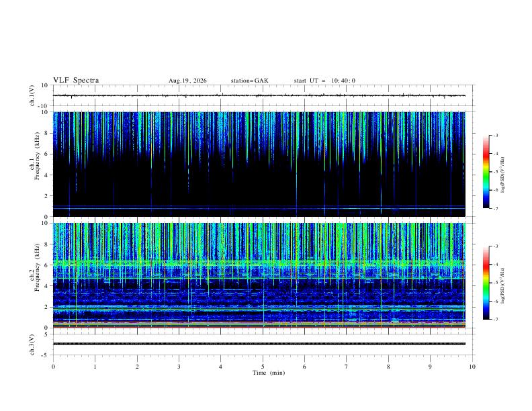This screenshot has height=411, width=532.
Task: Click the start UT 10:40:0 label
Action: tap(324, 81)
